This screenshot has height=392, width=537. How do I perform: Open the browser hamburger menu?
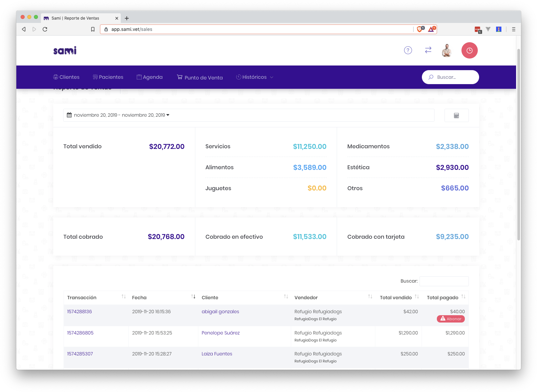(514, 29)
